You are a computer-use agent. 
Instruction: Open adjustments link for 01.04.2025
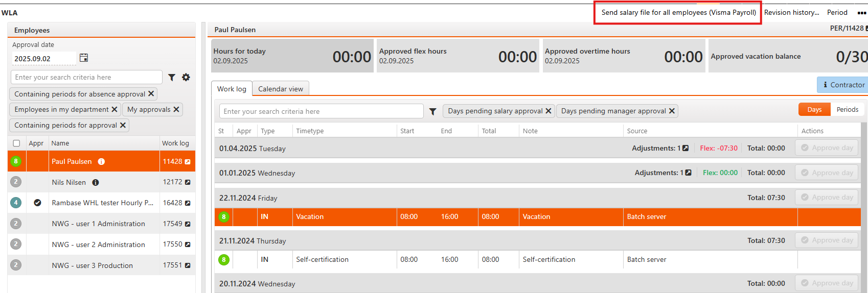pos(686,149)
